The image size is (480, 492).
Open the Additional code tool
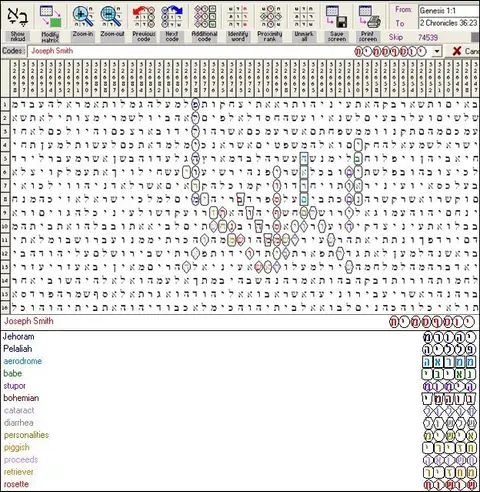coord(205,17)
